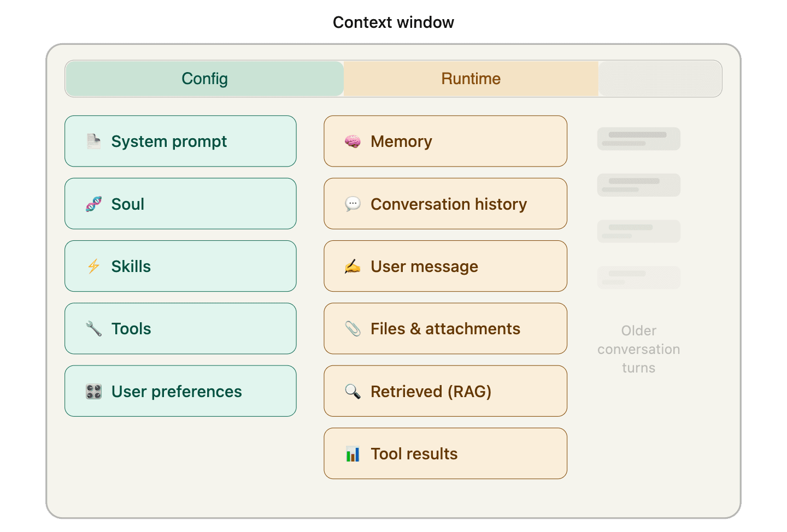The height and width of the screenshot is (532, 787).
Task: Click the Older conversation turns label
Action: 638,349
